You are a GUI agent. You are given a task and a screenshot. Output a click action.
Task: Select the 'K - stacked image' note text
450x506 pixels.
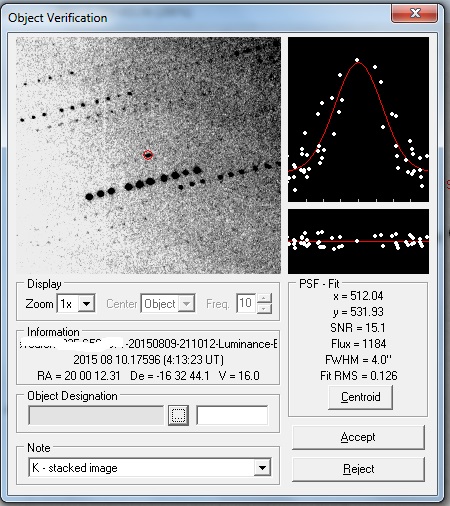[75, 468]
